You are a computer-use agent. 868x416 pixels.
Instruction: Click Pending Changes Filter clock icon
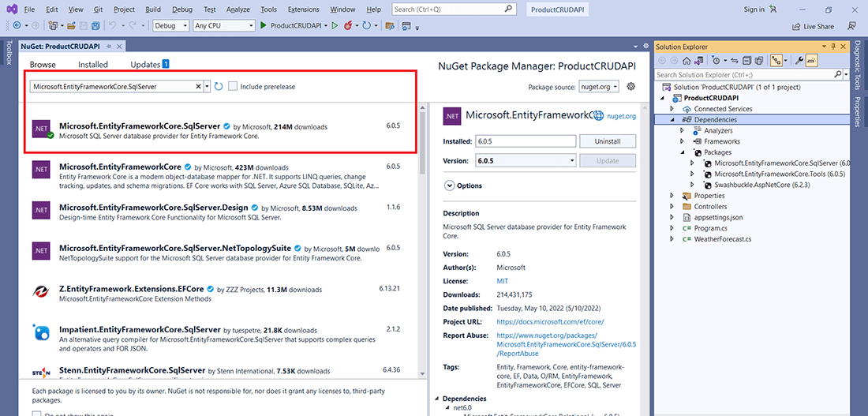click(716, 60)
